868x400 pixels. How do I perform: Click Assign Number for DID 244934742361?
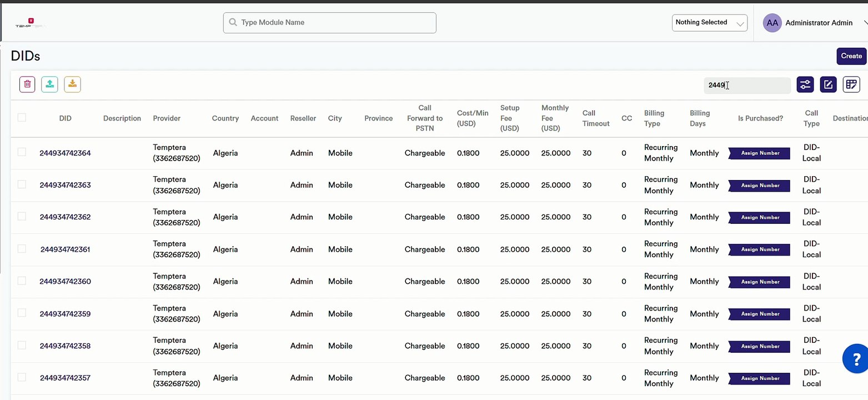click(x=759, y=249)
